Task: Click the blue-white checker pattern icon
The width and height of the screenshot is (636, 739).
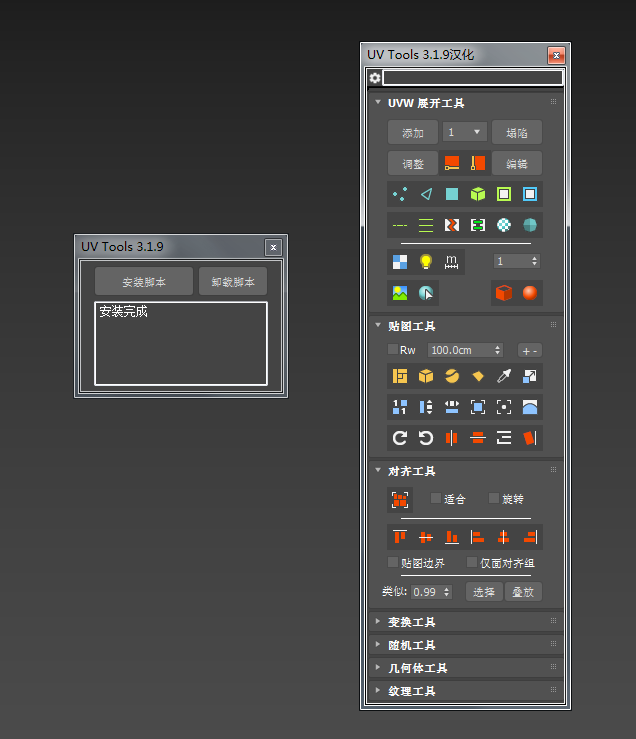Action: [x=399, y=262]
